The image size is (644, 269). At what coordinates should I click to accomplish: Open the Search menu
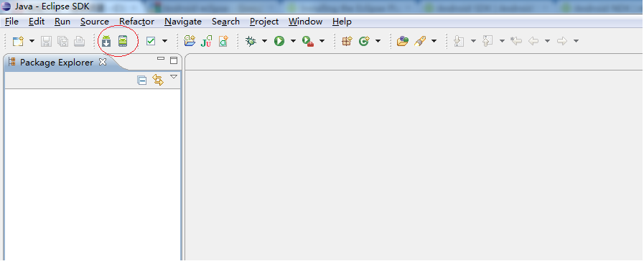(225, 22)
